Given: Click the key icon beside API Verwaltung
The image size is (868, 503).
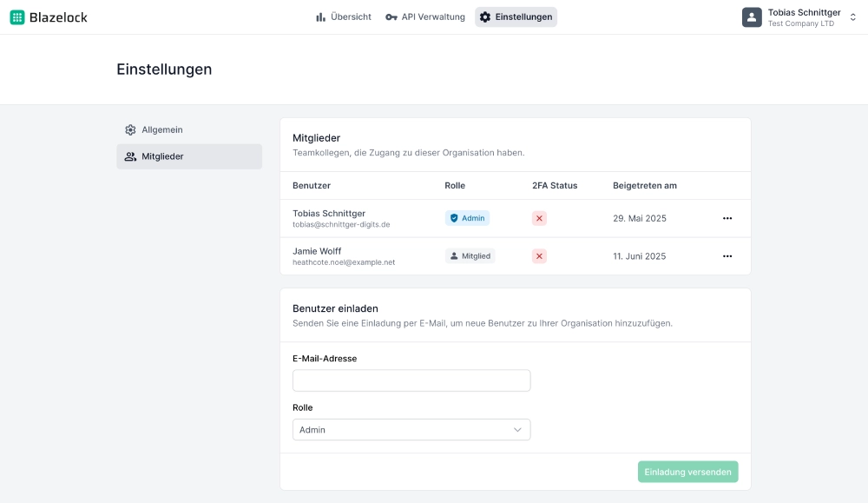Looking at the screenshot, I should 391,17.
